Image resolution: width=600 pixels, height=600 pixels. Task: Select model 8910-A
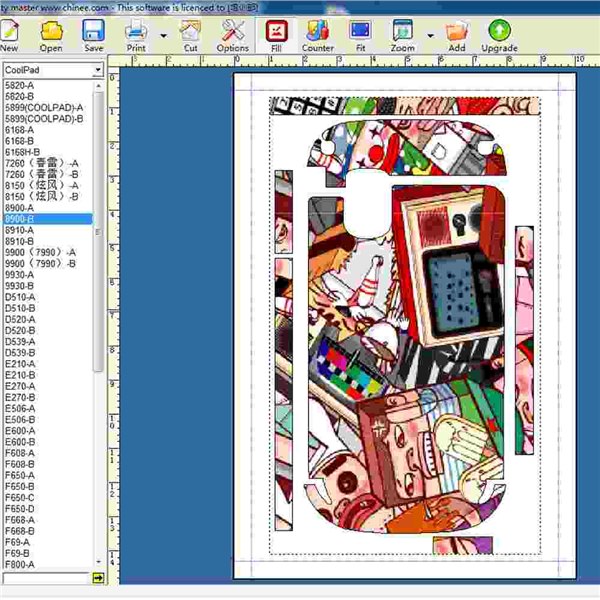20,230
